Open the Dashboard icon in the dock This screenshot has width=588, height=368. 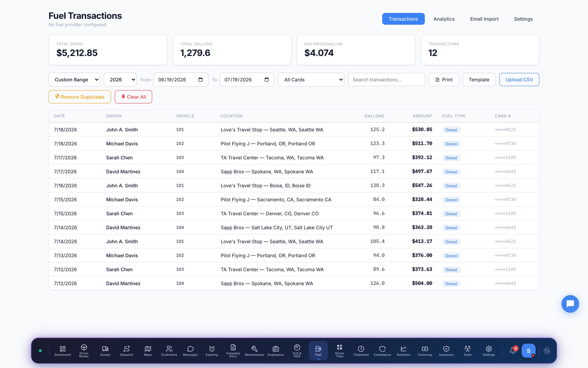point(62,351)
